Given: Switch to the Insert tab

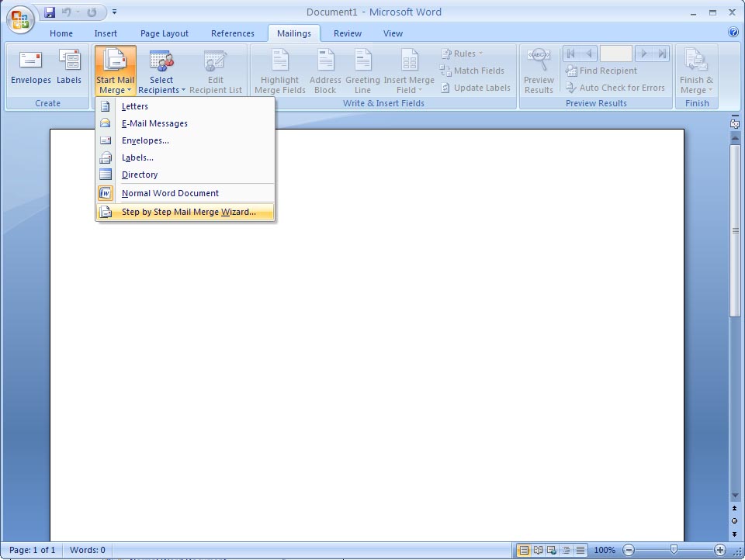Looking at the screenshot, I should pyautogui.click(x=106, y=33).
